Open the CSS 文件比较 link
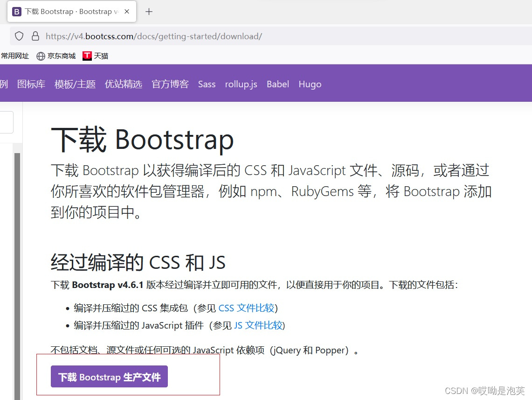532x400 pixels. [246, 308]
